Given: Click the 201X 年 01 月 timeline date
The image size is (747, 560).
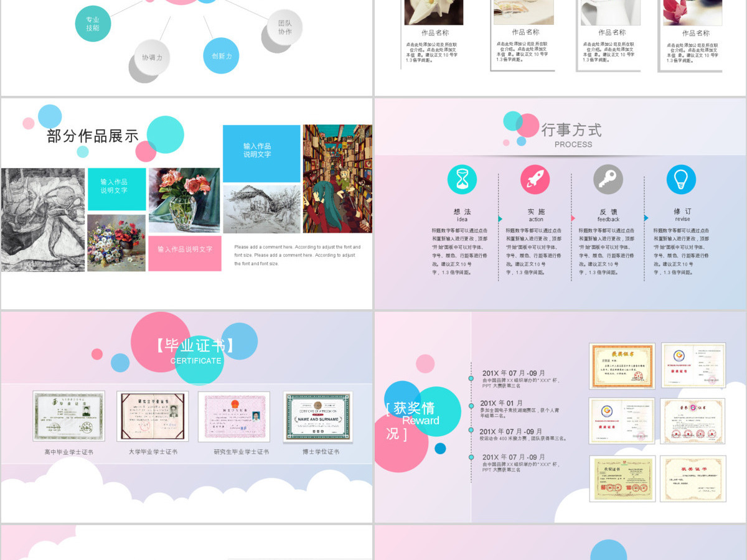Looking at the screenshot, I should pos(502,403).
